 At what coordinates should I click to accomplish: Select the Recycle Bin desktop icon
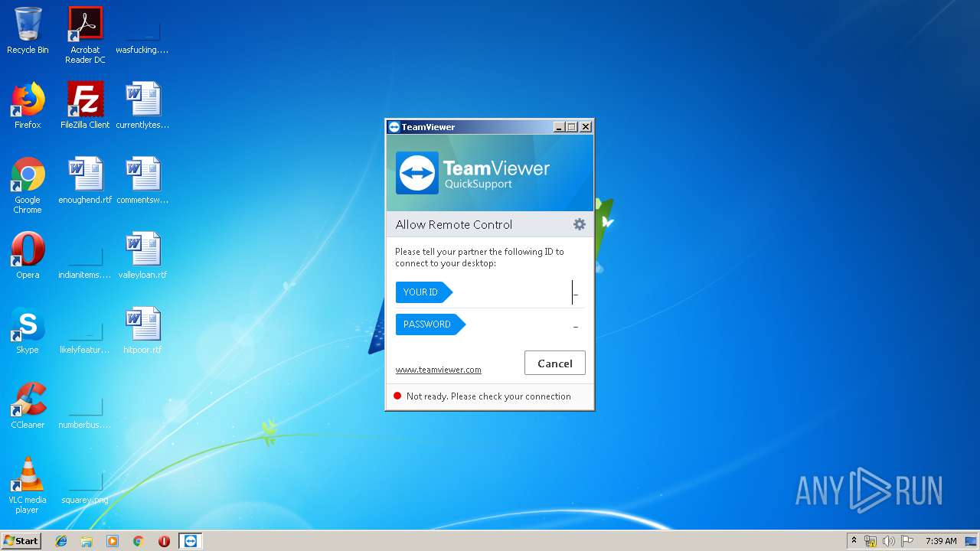(x=28, y=31)
